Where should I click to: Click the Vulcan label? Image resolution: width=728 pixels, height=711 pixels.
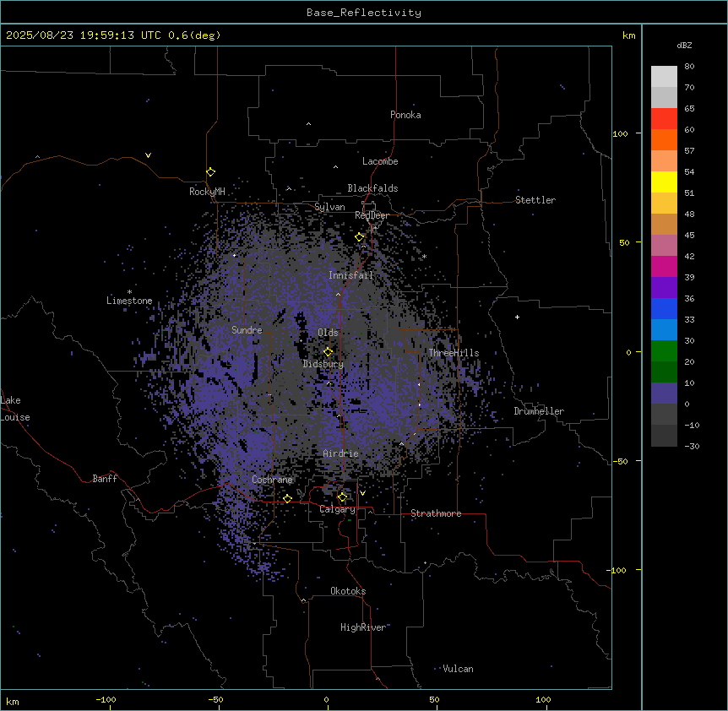point(458,669)
